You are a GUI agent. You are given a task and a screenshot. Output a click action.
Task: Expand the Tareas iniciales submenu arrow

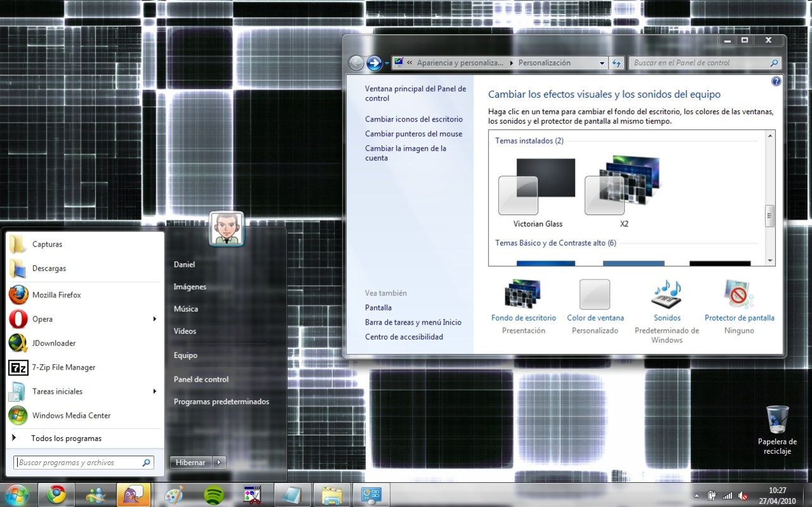[154, 391]
